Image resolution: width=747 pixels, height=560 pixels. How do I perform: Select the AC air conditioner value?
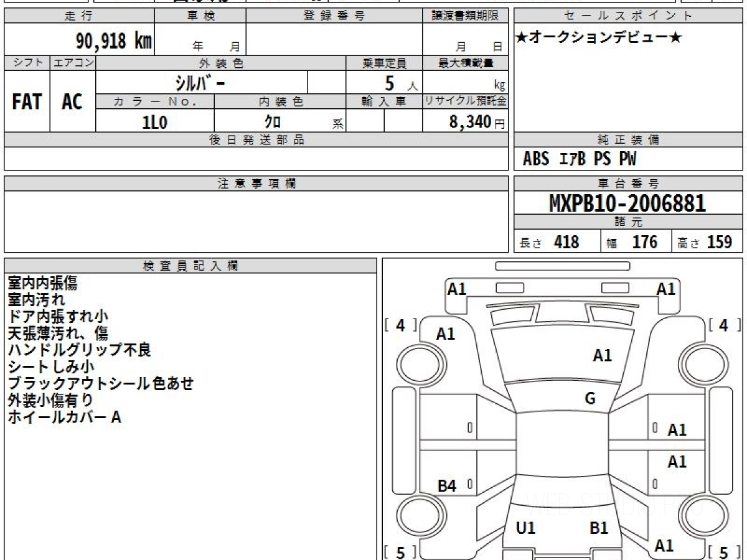[72, 102]
